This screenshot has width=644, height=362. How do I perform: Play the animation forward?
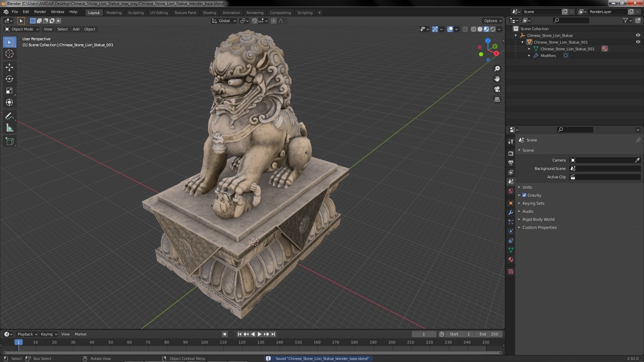tap(259, 334)
